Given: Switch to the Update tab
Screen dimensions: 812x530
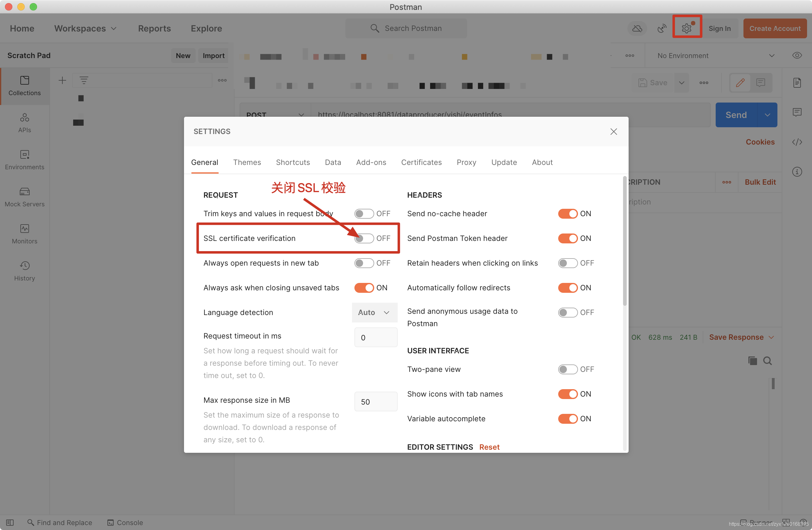Looking at the screenshot, I should pos(504,162).
